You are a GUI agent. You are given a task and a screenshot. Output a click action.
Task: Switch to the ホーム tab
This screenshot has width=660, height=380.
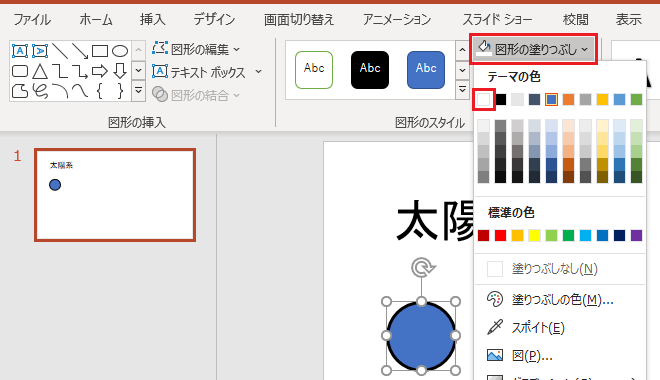tap(96, 19)
